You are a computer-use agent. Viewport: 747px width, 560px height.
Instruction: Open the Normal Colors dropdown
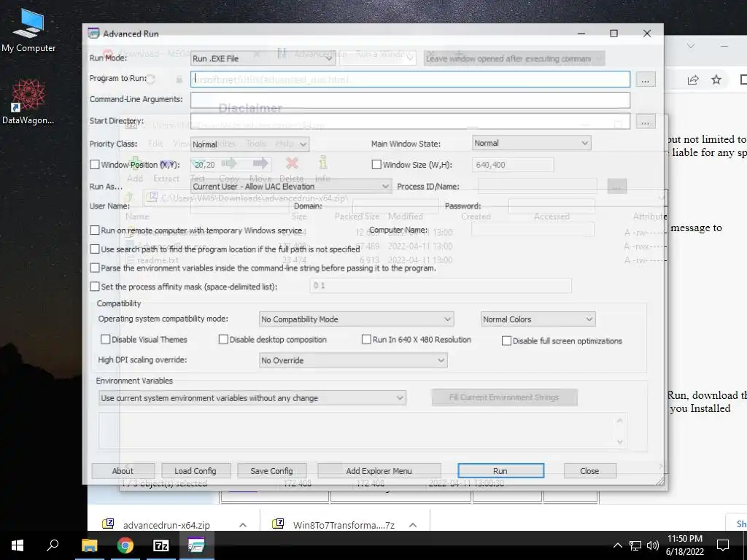[538, 319]
